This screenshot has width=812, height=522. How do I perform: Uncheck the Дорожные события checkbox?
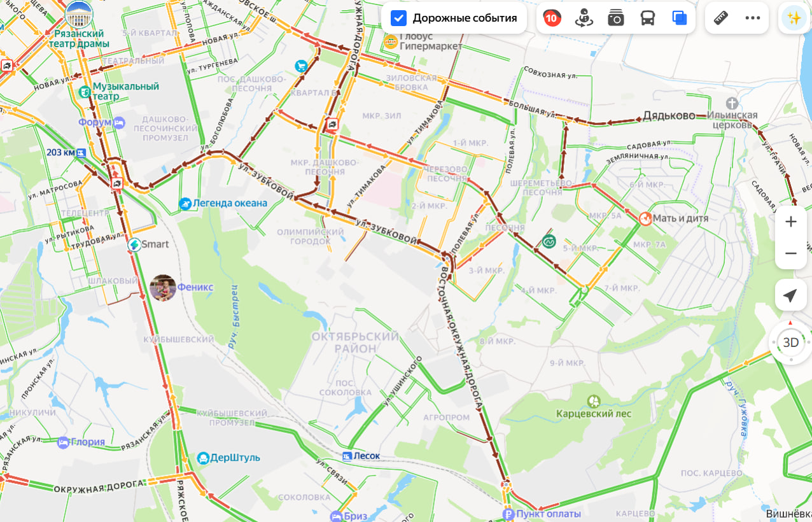398,18
